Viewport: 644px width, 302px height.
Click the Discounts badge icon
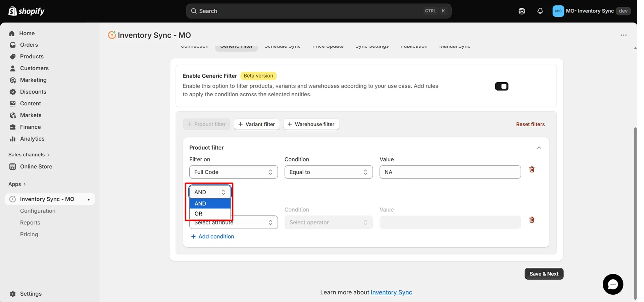click(x=13, y=92)
